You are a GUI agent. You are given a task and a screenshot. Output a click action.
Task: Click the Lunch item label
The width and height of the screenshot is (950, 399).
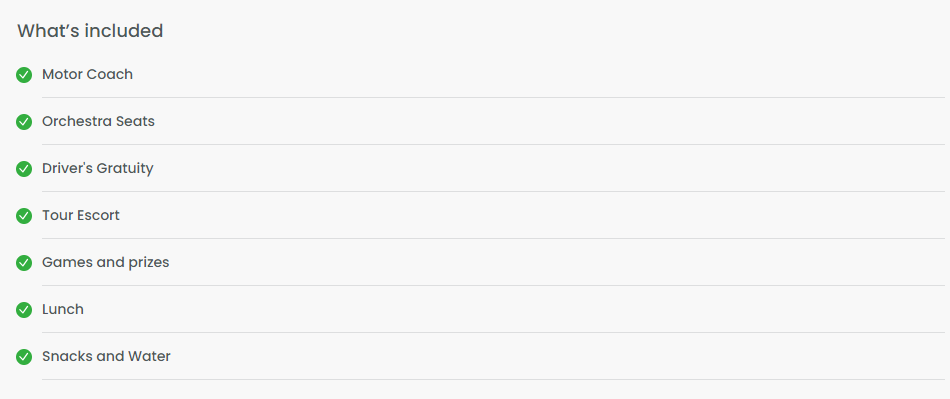click(63, 309)
